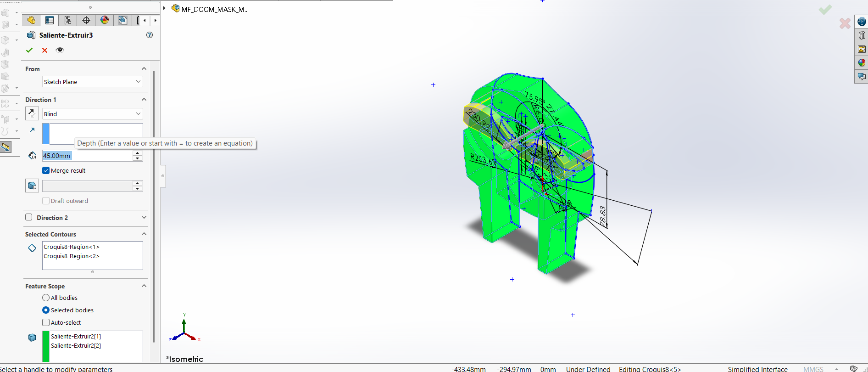
Task: Enable Auto-select checkbox
Action: pos(46,322)
